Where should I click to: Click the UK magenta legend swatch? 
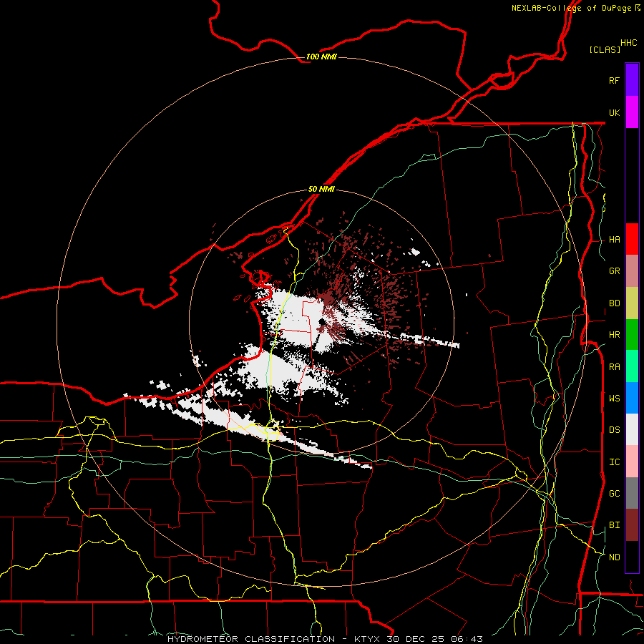point(632,112)
